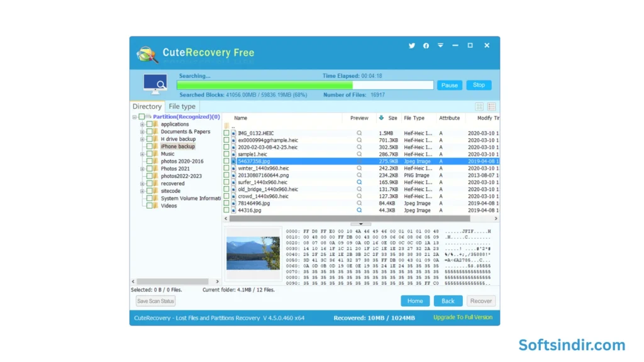Switch to list detail view icon
Image resolution: width=644 pixels, height=362 pixels.
click(492, 107)
